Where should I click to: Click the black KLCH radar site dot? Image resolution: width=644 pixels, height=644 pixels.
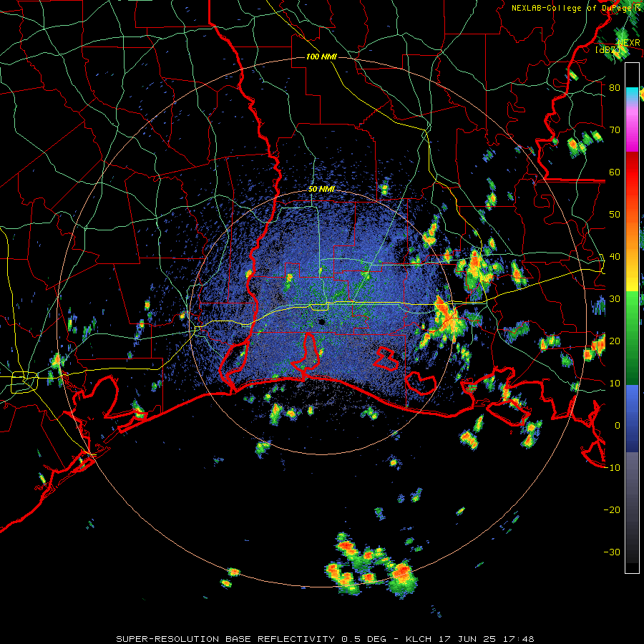pos(321,321)
